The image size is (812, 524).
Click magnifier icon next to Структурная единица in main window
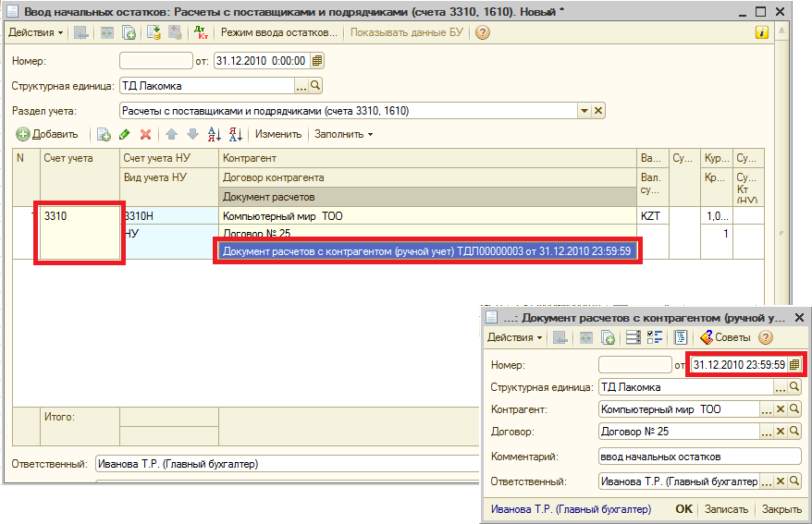(315, 86)
